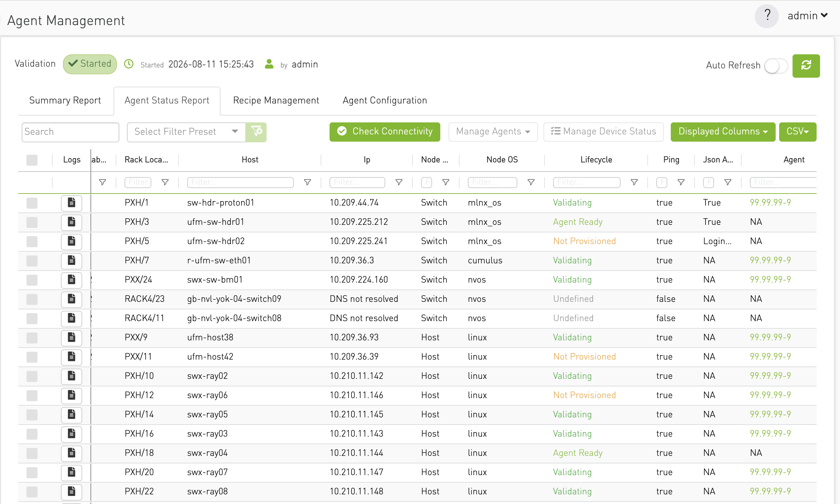Focus the Ip column filter input
840x504 pixels.
coord(357,182)
